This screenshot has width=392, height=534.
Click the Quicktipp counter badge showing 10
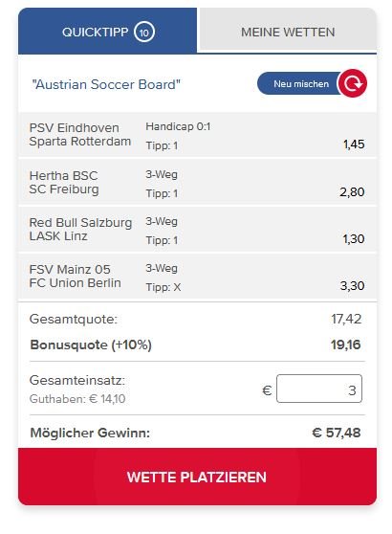pyautogui.click(x=144, y=32)
